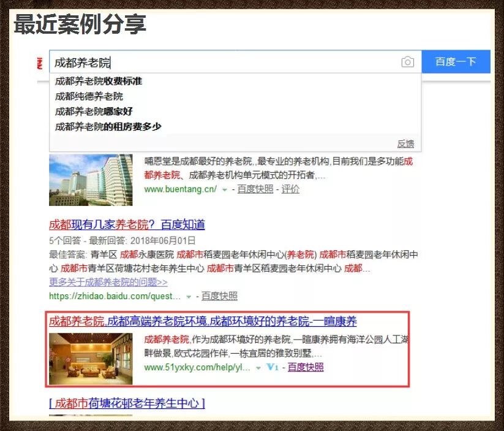Select suggestion 成都纯德养老院

coord(89,96)
